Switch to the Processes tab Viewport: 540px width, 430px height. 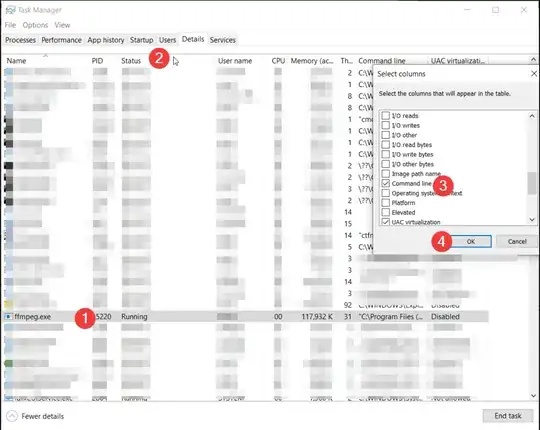[x=20, y=40]
